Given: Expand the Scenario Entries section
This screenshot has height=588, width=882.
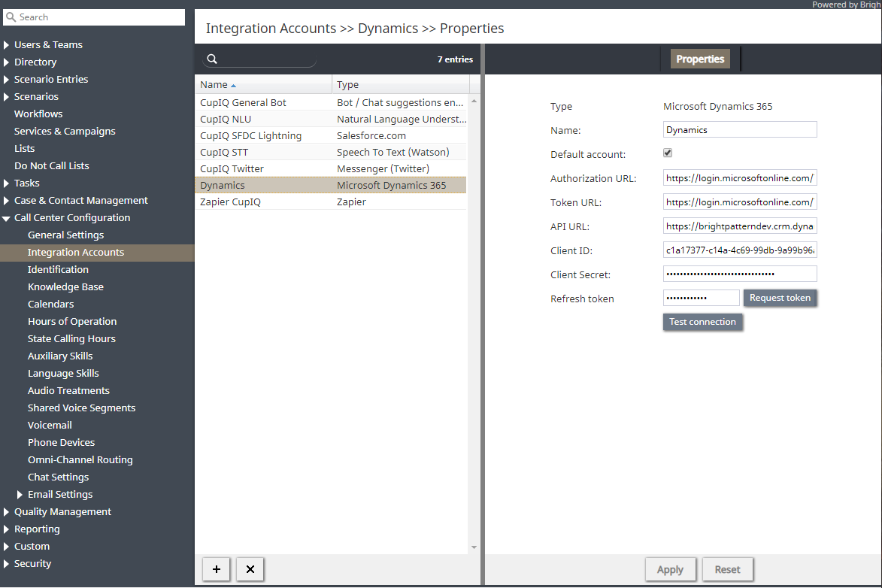Looking at the screenshot, I should (6, 80).
